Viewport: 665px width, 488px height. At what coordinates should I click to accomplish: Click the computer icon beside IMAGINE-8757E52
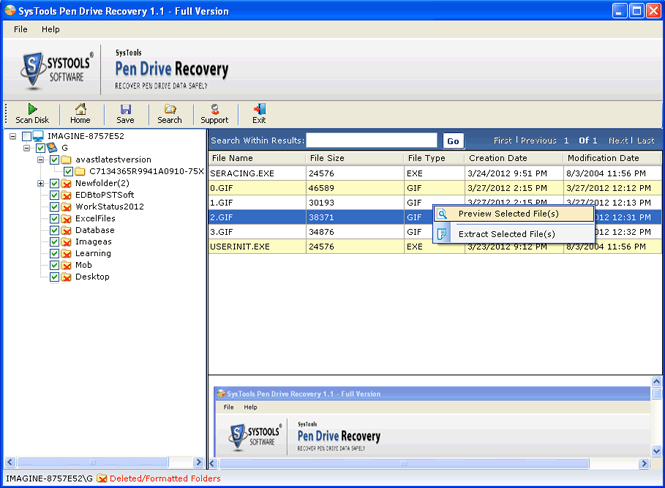point(38,136)
